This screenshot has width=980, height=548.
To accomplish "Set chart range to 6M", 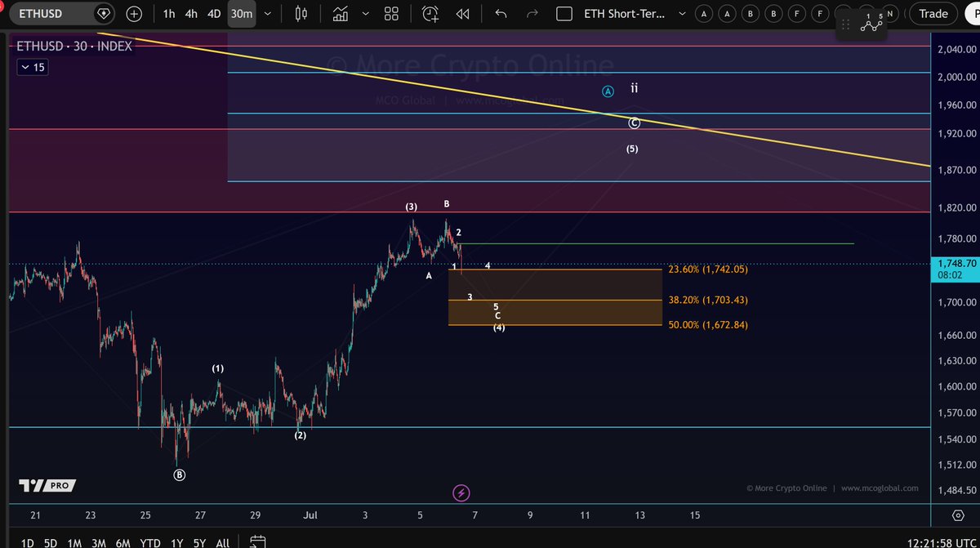I will (x=123, y=542).
